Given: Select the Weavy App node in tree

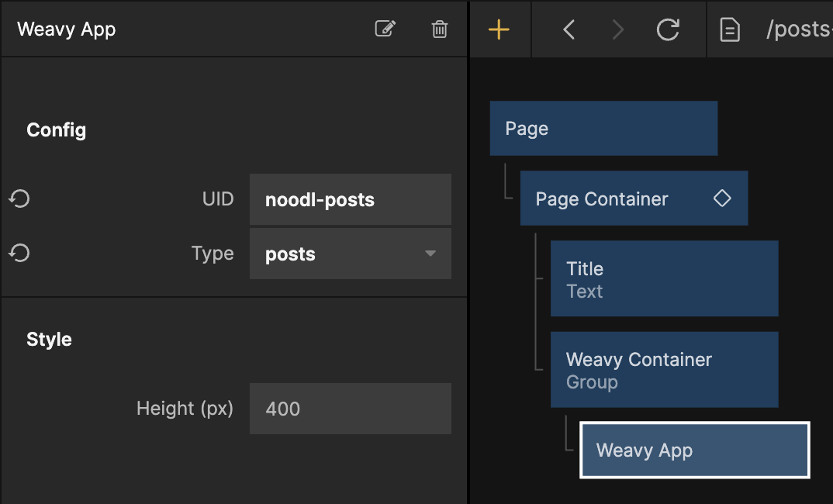Looking at the screenshot, I should pyautogui.click(x=694, y=450).
